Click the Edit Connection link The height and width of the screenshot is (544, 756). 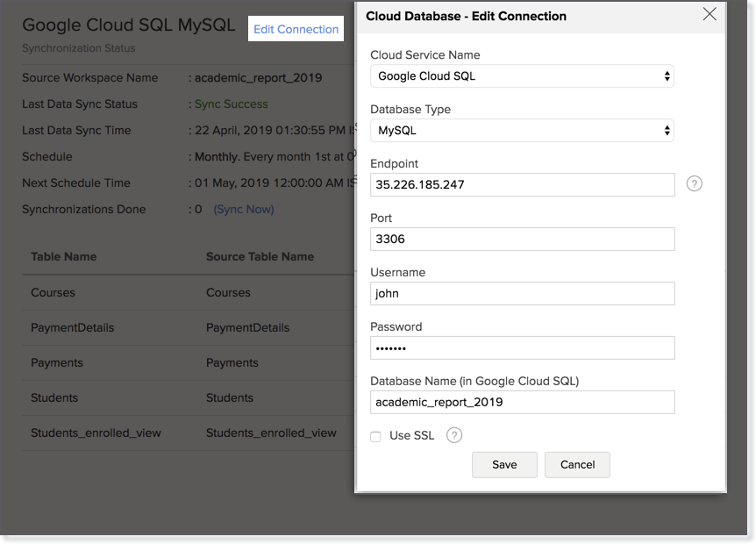coord(296,29)
